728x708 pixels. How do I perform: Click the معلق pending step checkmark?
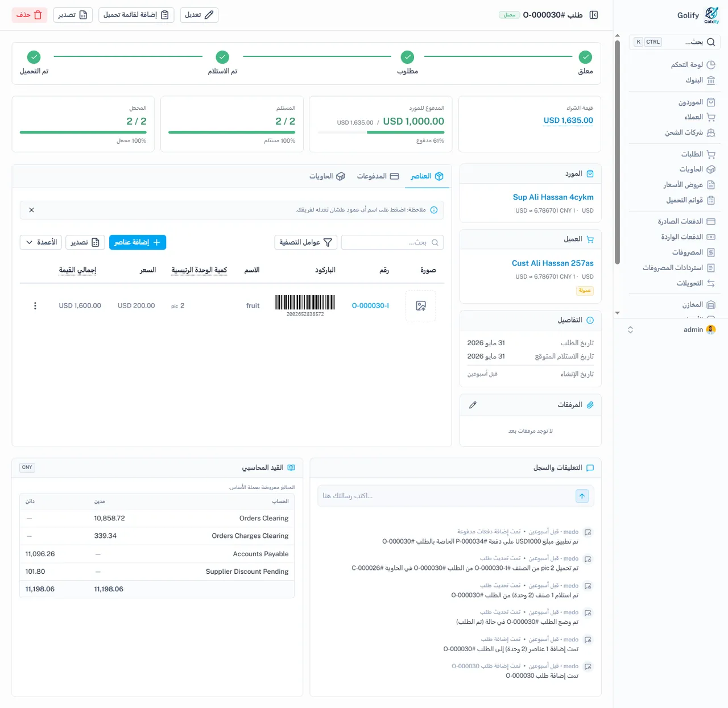pyautogui.click(x=585, y=57)
